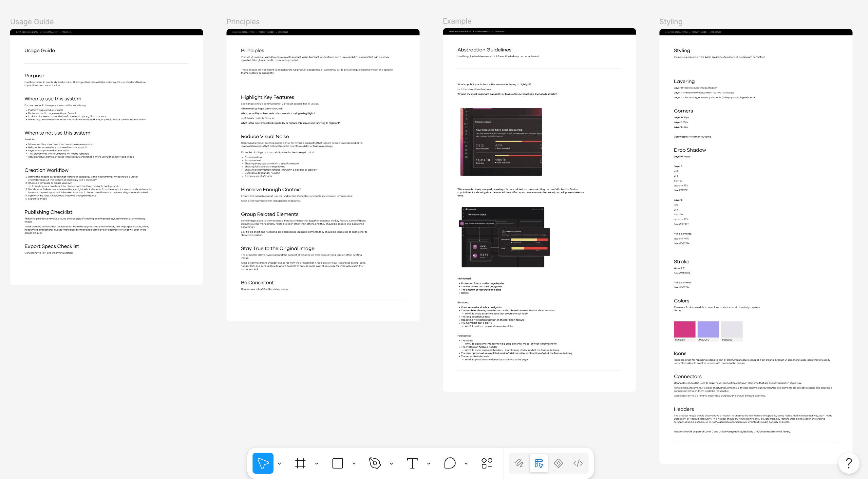The width and height of the screenshot is (868, 479).
Task: Expand the Pen tool options chevron
Action: pyautogui.click(x=391, y=464)
